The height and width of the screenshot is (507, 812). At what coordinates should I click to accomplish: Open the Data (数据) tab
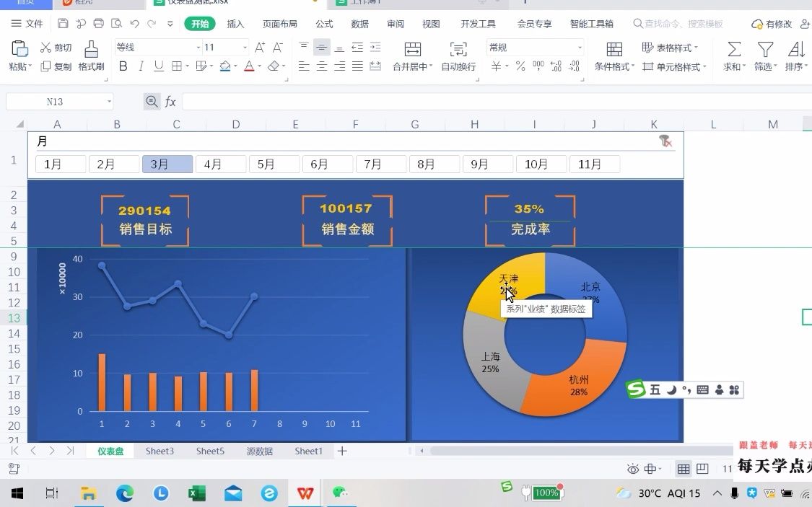coord(360,24)
